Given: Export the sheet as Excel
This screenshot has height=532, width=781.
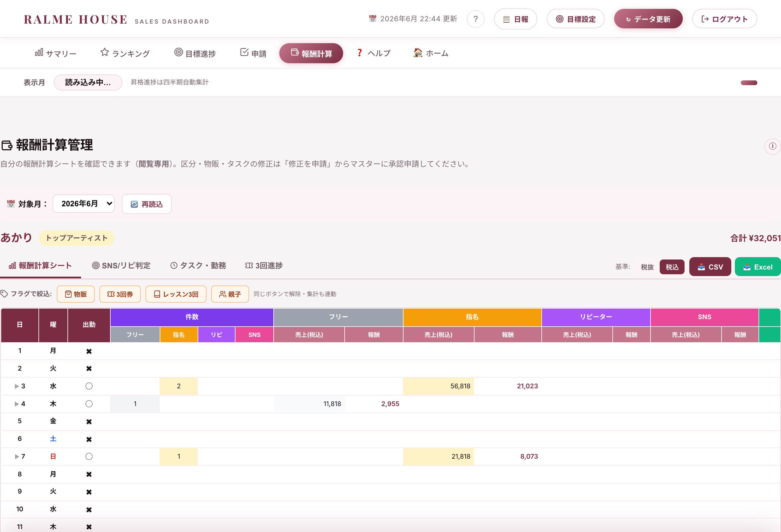Looking at the screenshot, I should tap(757, 267).
